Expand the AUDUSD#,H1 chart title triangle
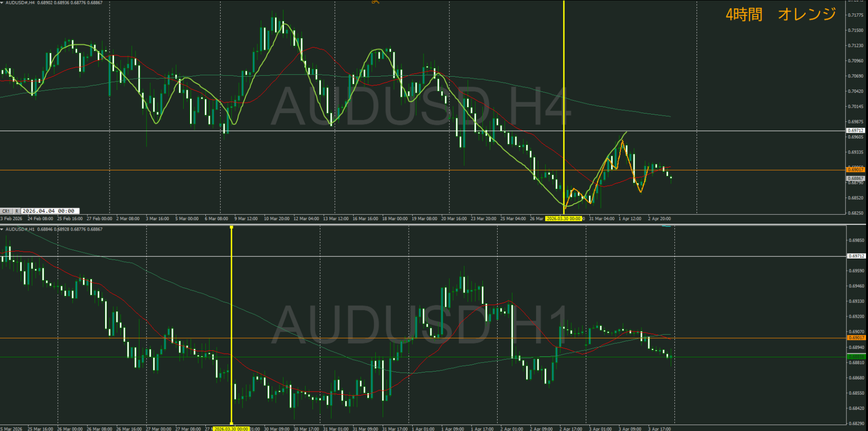Image resolution: width=868 pixels, height=431 pixels. click(2, 230)
